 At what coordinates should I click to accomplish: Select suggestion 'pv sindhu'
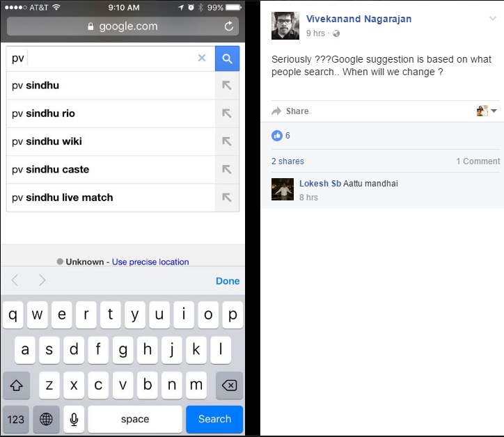pyautogui.click(x=111, y=86)
